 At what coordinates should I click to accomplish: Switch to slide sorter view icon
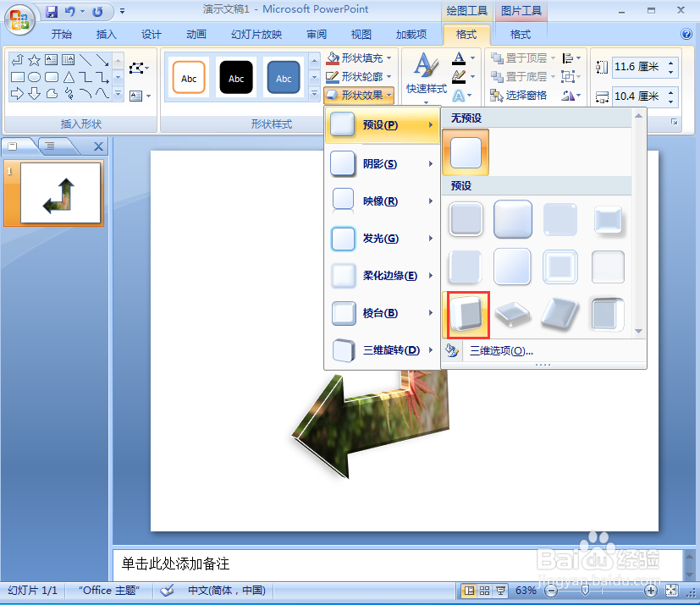(485, 591)
